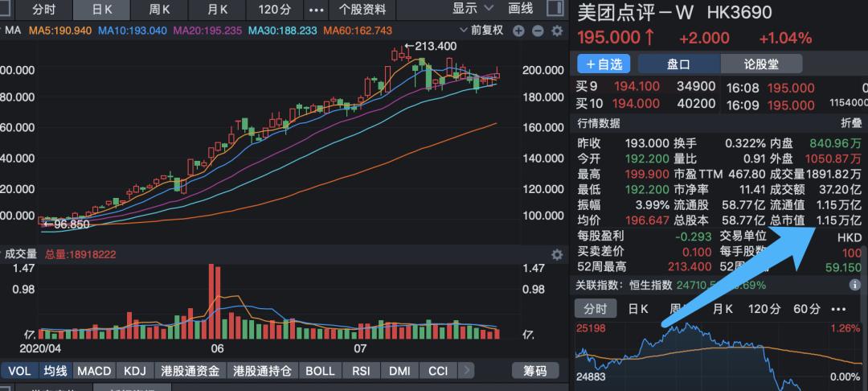Select the VOL indicator
This screenshot has height=391, width=868.
coord(19,371)
